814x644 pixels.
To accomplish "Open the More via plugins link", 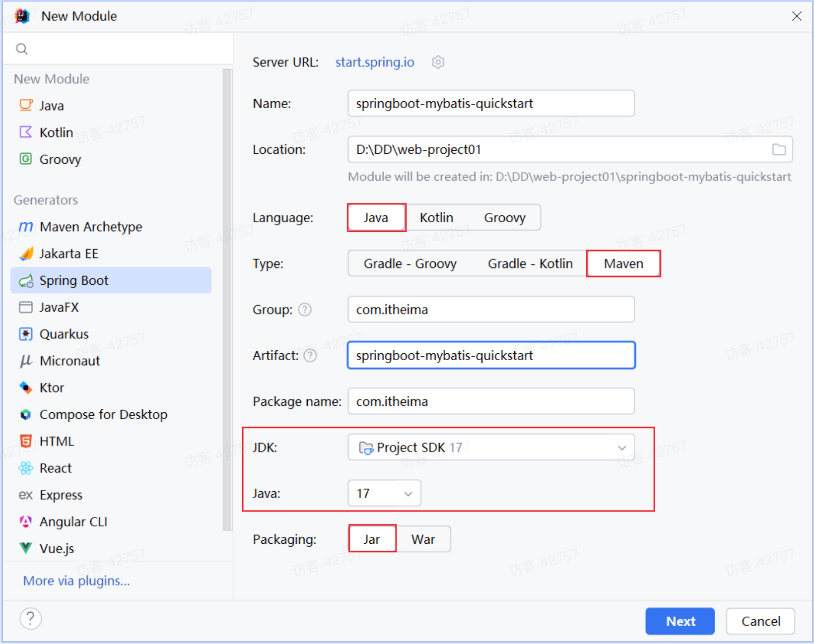I will point(76,580).
